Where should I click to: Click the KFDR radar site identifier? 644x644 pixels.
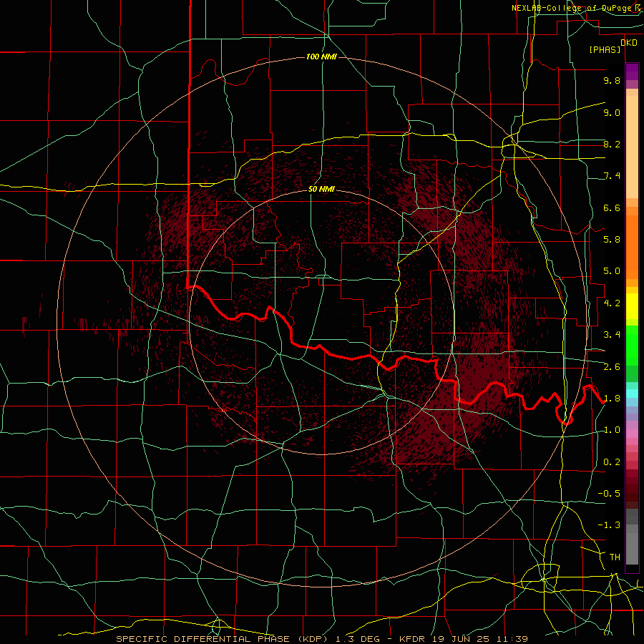pos(412,639)
